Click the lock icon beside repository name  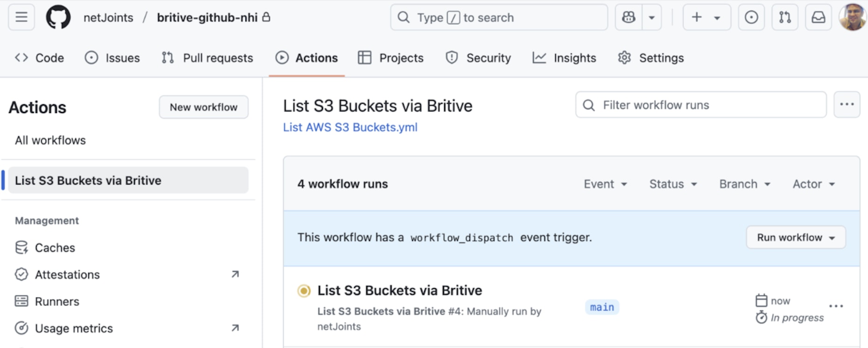266,17
